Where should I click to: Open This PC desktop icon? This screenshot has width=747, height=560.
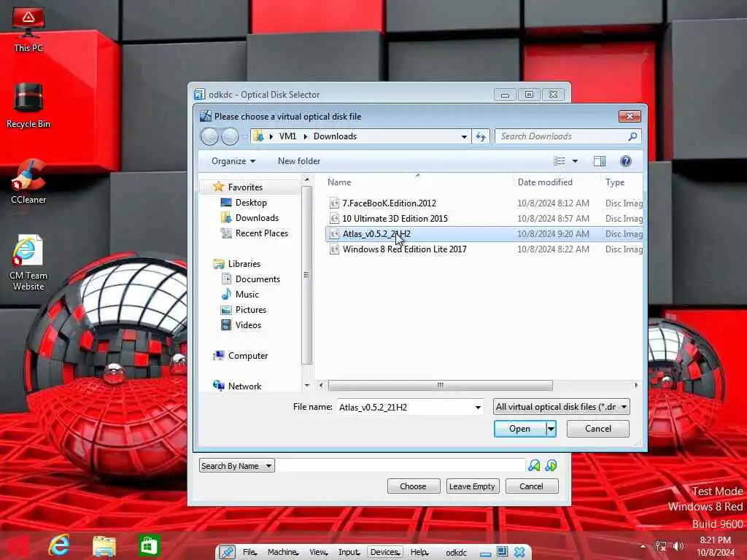pos(28,29)
